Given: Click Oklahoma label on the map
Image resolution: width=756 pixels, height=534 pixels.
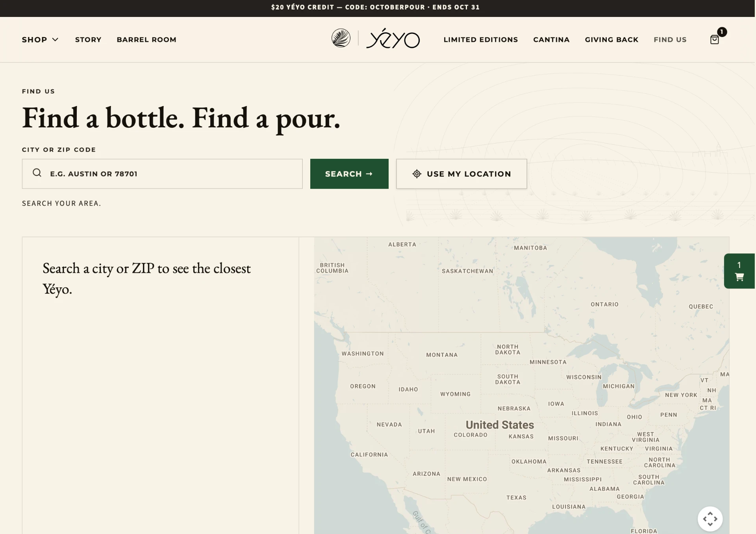Looking at the screenshot, I should (x=529, y=461).
